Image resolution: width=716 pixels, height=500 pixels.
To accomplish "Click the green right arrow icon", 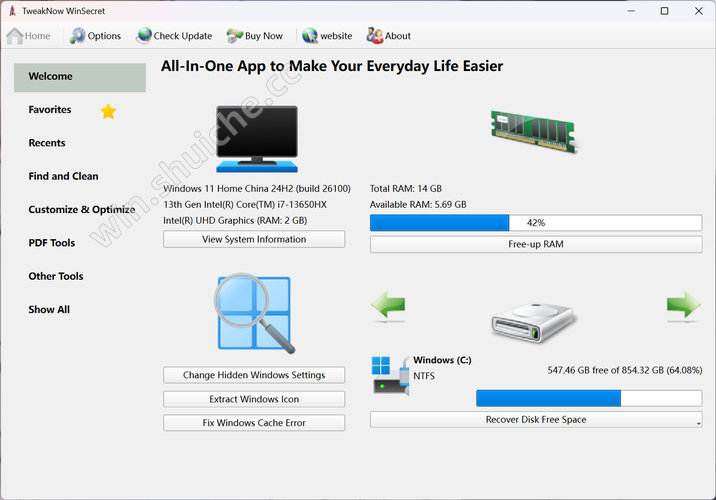I will point(683,306).
